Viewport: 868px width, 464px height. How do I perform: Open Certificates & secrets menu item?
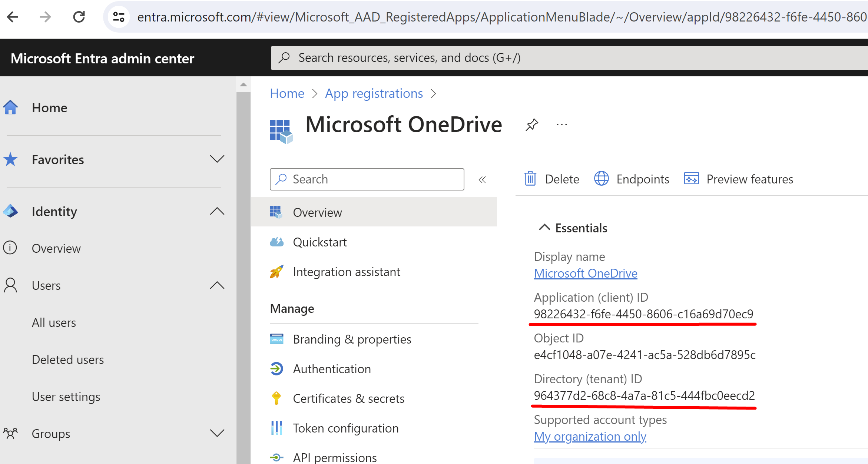[x=348, y=398]
